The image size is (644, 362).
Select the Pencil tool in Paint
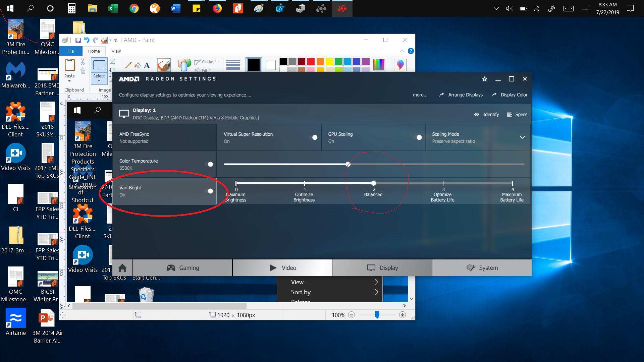(128, 65)
